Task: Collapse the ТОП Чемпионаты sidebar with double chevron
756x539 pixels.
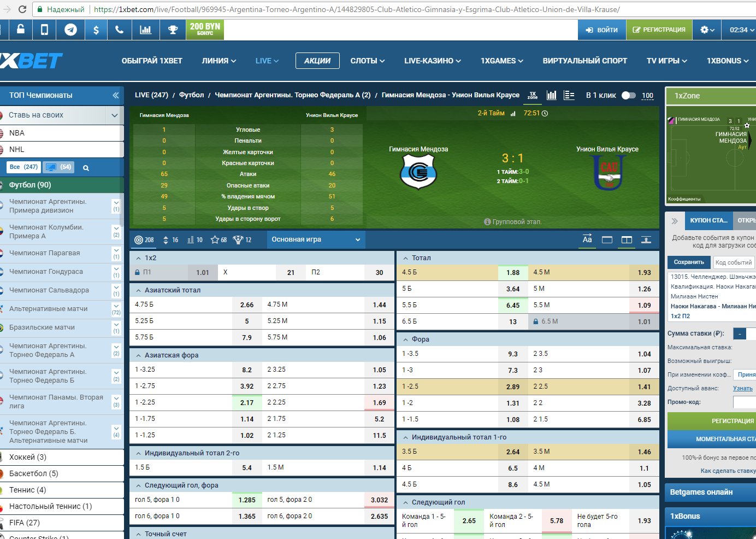Action: 115,95
